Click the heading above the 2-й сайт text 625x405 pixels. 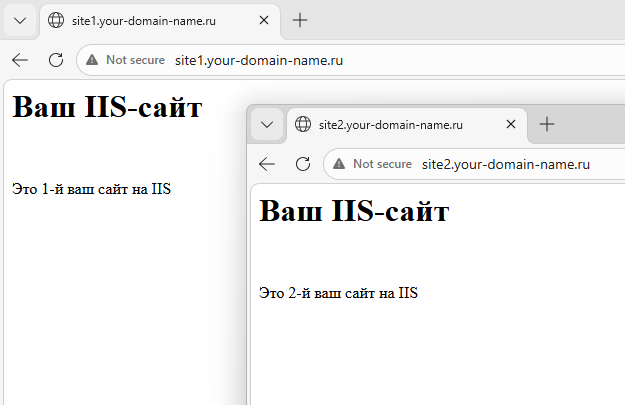pyautogui.click(x=354, y=212)
